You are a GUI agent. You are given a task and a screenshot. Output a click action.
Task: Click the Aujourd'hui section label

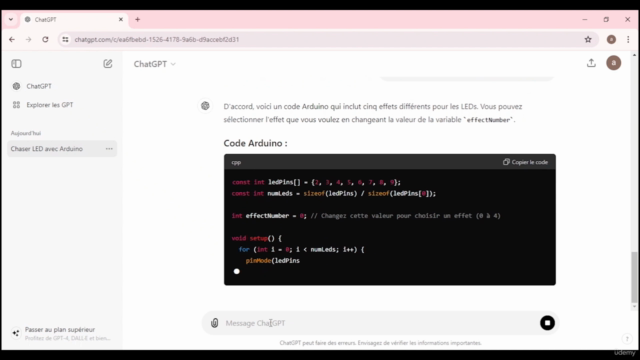pyautogui.click(x=26, y=133)
